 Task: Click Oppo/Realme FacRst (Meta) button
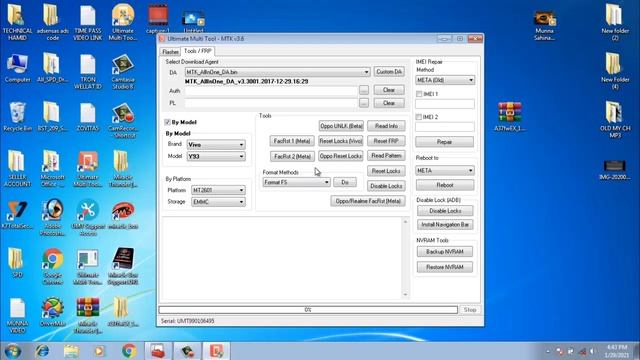[x=368, y=201]
